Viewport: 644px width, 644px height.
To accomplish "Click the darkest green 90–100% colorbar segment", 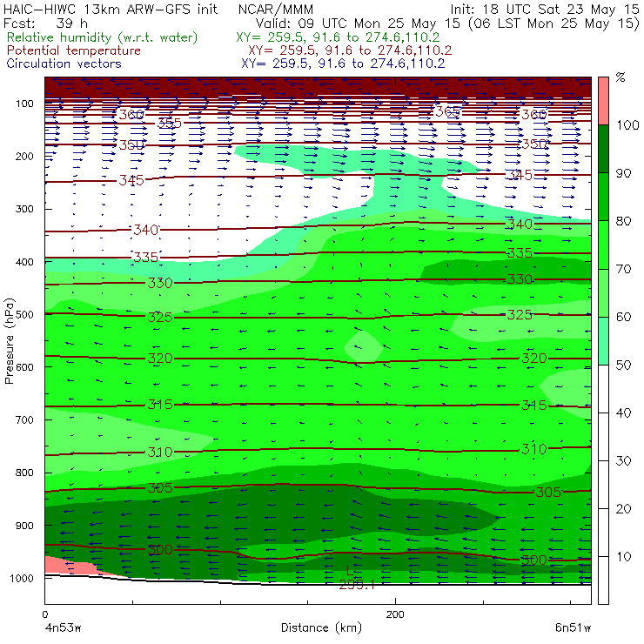I will pos(603,149).
